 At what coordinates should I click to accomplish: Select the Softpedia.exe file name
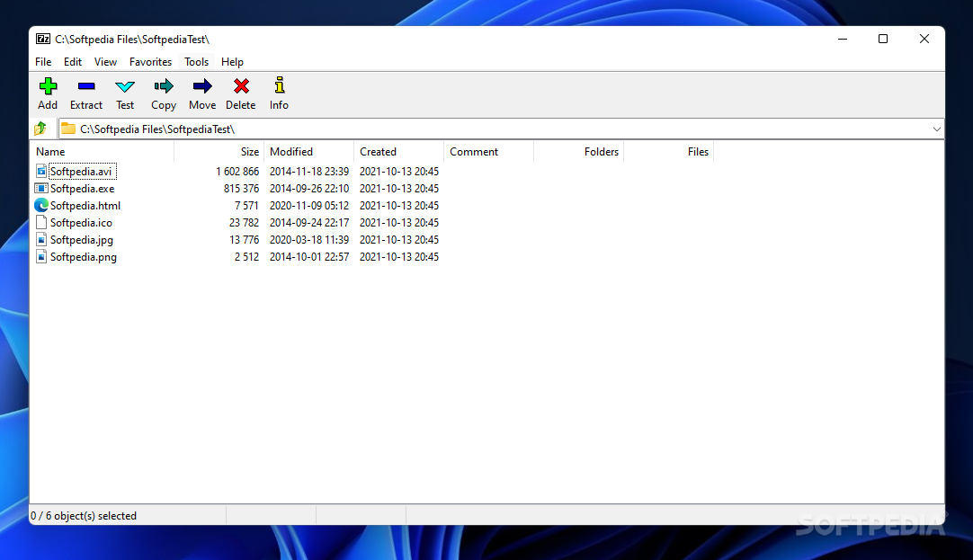click(x=82, y=189)
